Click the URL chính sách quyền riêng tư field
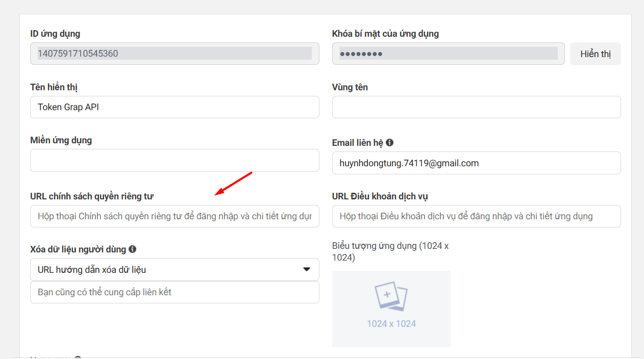Viewport: 644px width, 359px height. (175, 216)
